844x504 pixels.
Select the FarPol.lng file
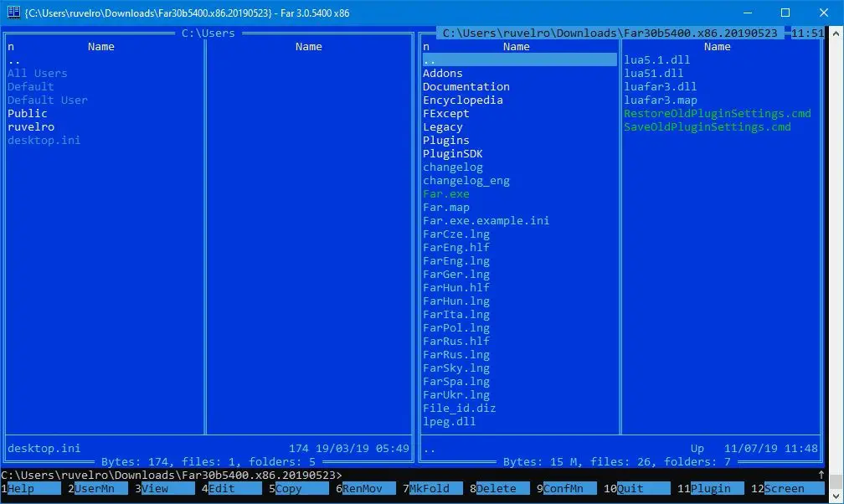[x=455, y=328]
